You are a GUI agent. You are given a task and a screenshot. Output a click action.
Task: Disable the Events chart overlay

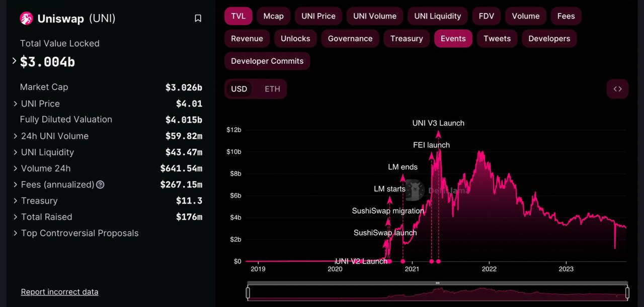point(453,39)
